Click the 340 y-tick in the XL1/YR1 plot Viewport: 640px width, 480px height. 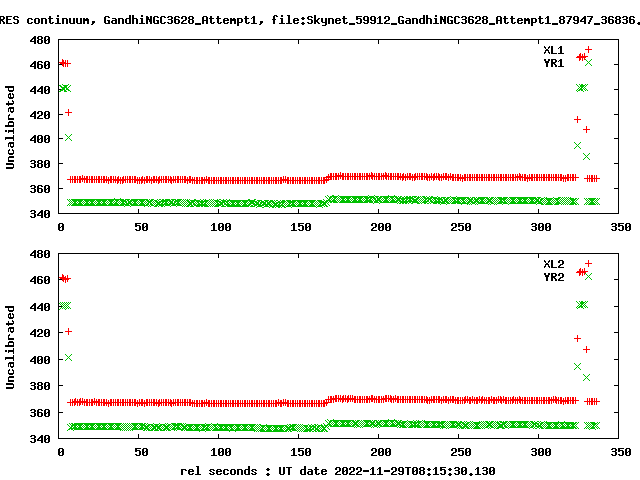(x=40, y=214)
